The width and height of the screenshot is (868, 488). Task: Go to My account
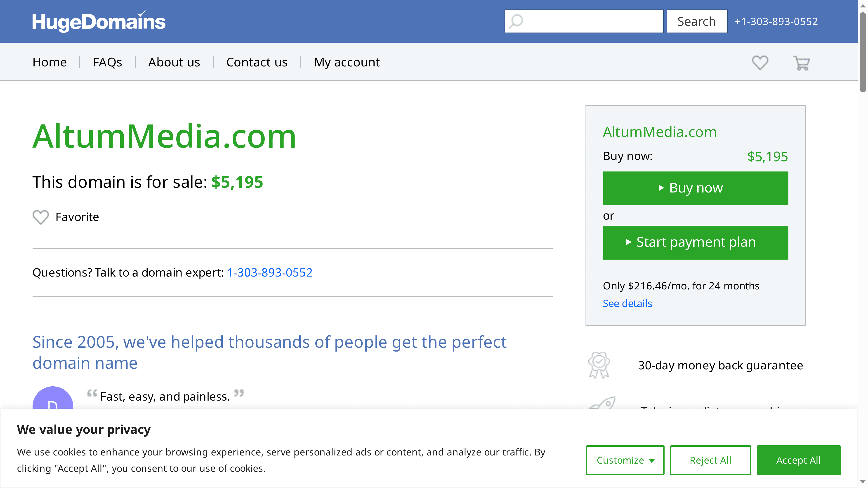pyautogui.click(x=347, y=62)
